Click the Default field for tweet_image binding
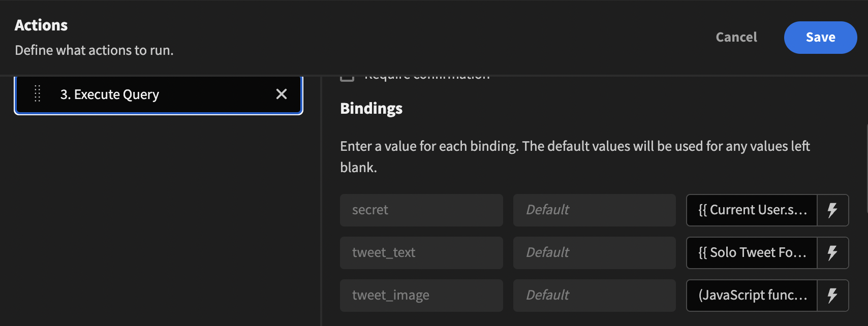Screen dimensions: 868x326 coord(594,295)
